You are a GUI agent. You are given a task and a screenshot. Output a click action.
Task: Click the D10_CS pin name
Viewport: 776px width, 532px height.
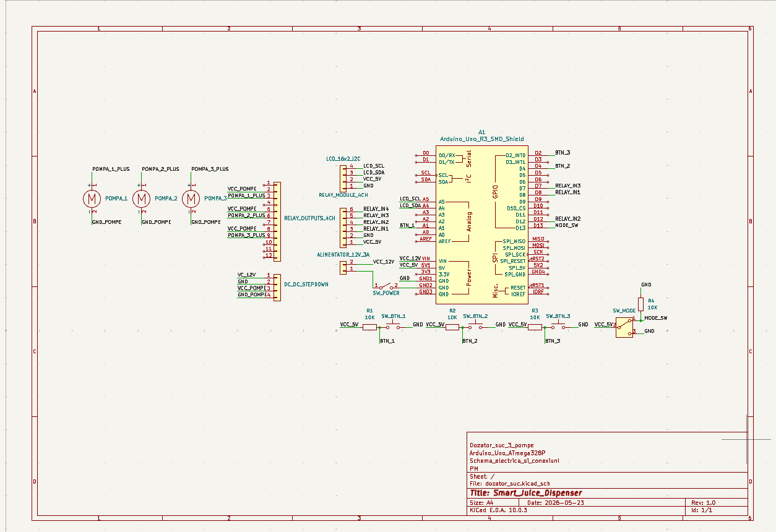tap(516, 208)
